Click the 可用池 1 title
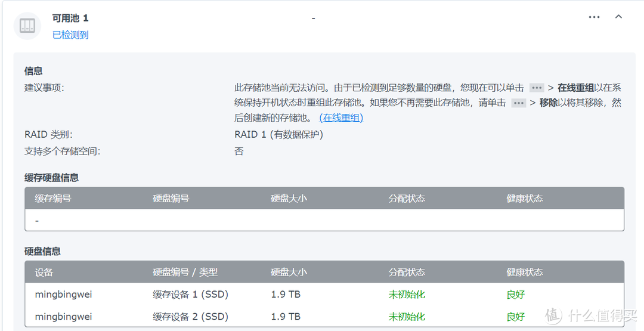This screenshot has width=644, height=331. tap(70, 18)
